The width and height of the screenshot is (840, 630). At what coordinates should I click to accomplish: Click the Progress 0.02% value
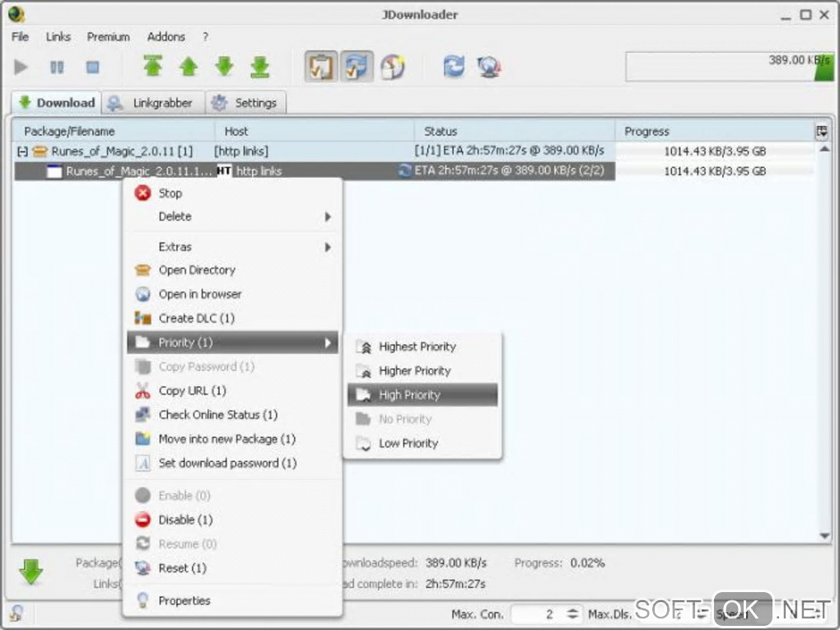(x=587, y=563)
